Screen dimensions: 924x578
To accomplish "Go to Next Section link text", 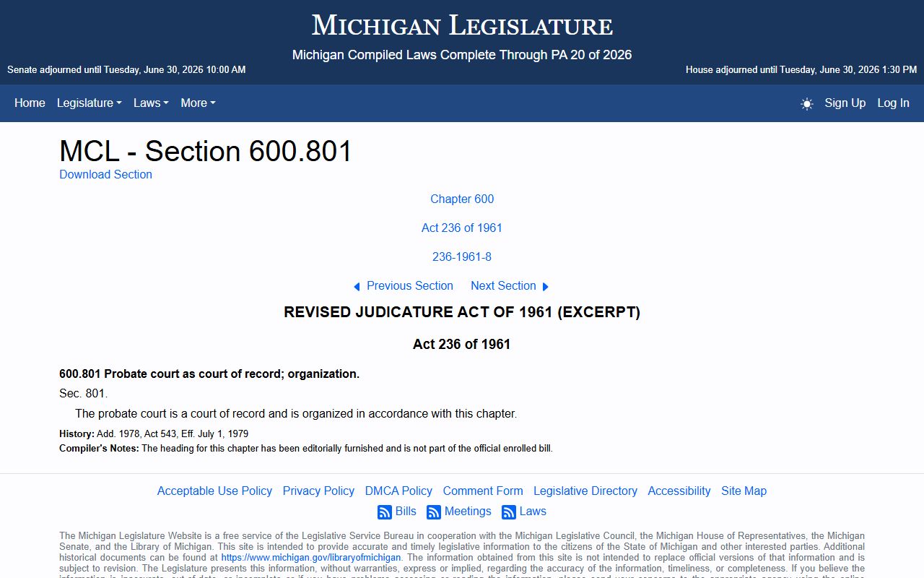I will tap(503, 285).
